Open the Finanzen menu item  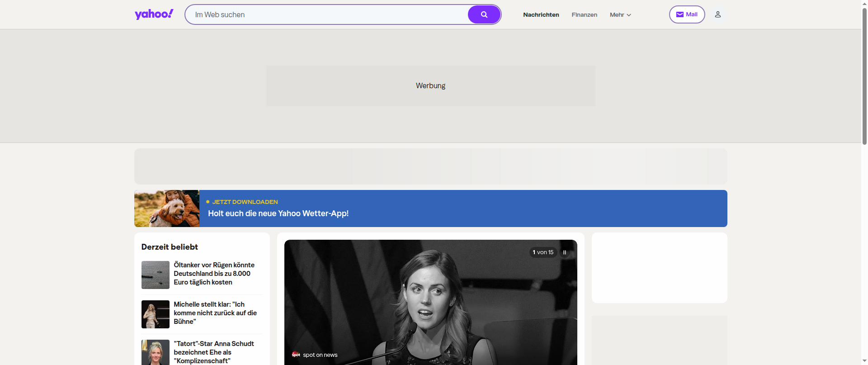point(584,15)
